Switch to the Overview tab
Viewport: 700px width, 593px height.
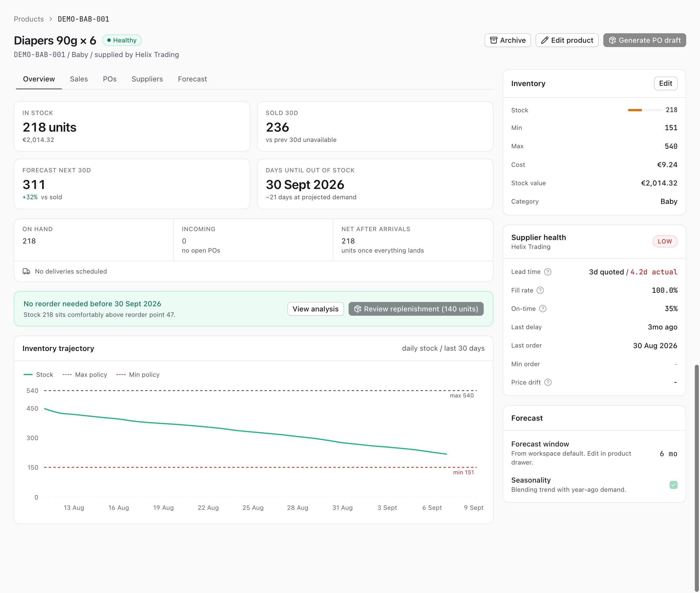click(39, 79)
